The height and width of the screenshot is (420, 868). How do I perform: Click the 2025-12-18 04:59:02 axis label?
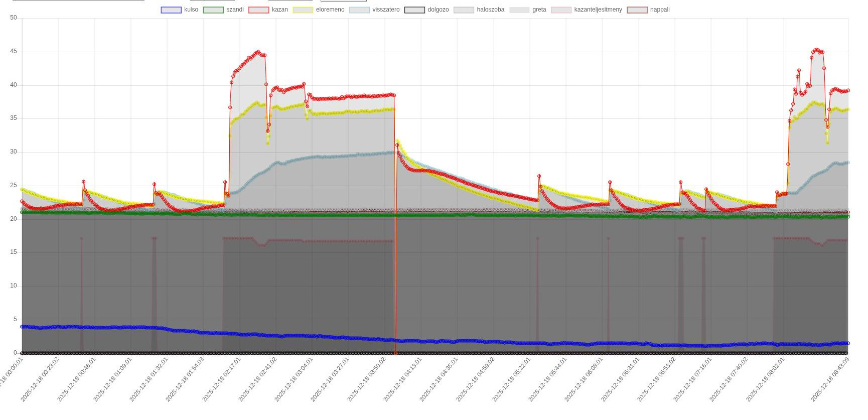click(476, 379)
